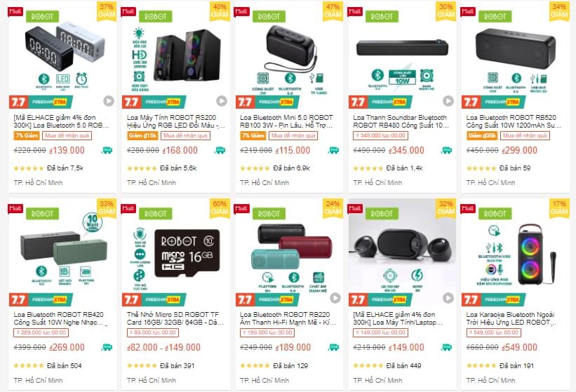Open Loa Thanh Soundbar Bluetooth RB480 listing
Image resolution: width=576 pixels, height=392 pixels.
[401, 121]
